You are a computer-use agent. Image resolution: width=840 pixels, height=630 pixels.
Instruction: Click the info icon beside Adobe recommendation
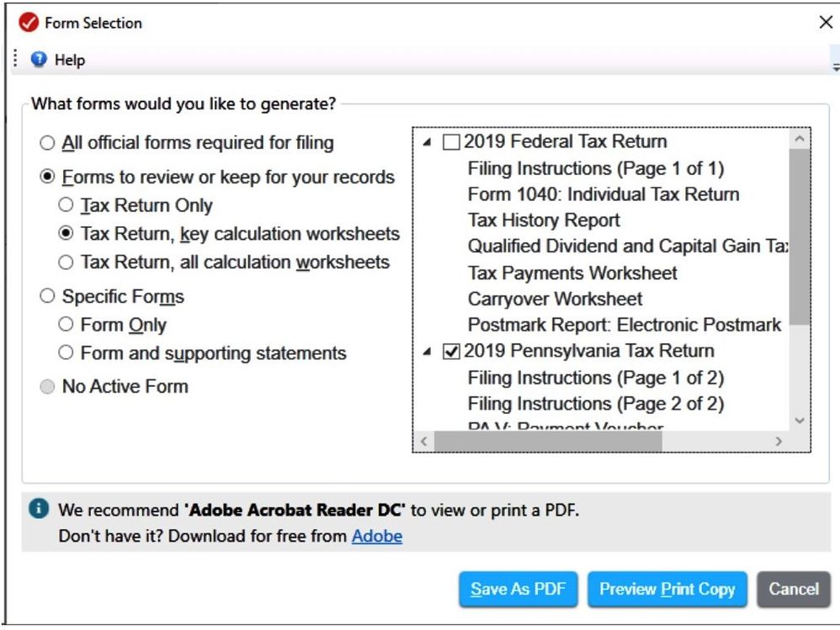point(37,509)
